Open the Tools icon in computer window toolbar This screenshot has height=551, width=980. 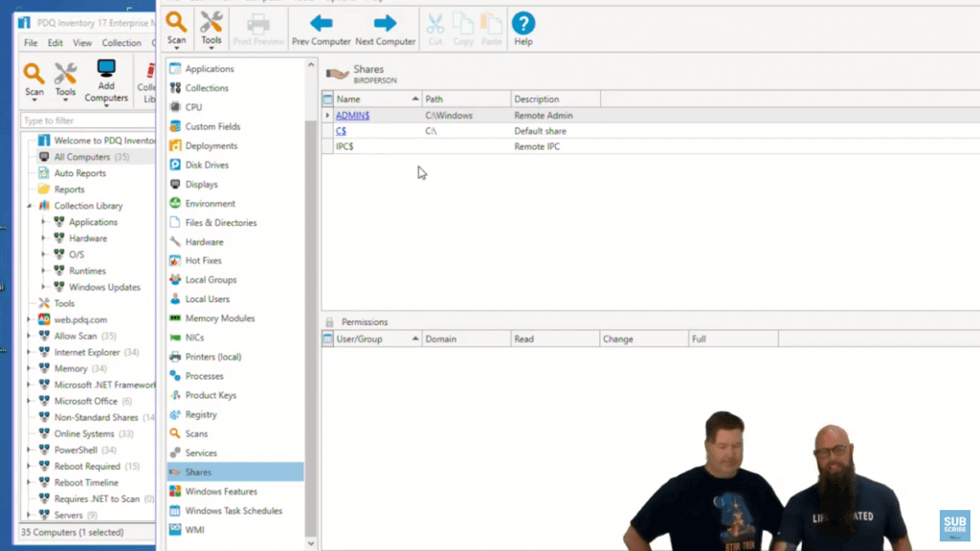(x=211, y=29)
